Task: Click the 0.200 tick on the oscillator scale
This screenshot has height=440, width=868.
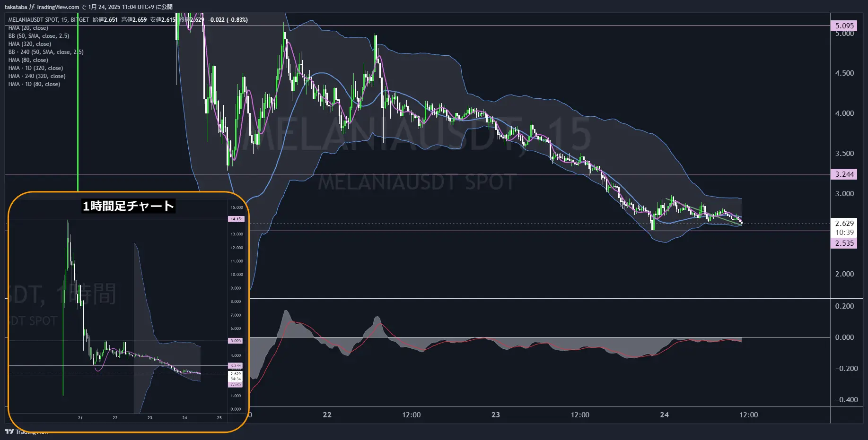Action: (844, 306)
